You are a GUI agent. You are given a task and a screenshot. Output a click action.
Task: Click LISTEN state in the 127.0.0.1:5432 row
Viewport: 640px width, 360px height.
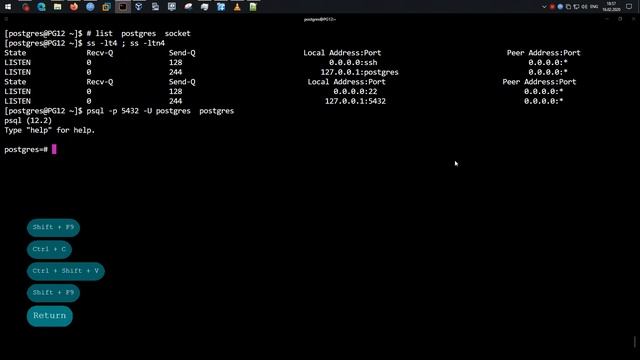click(x=18, y=101)
